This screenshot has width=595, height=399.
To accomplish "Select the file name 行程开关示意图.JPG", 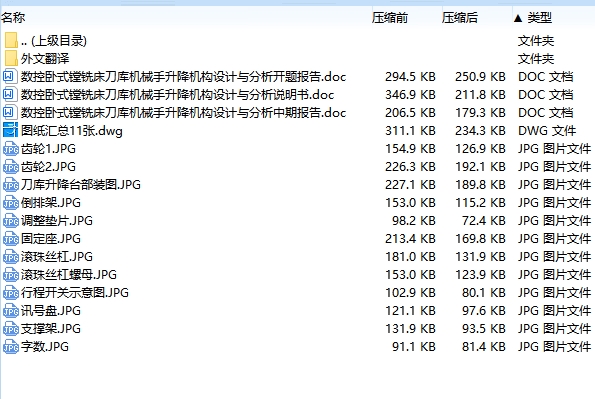I will (75, 293).
